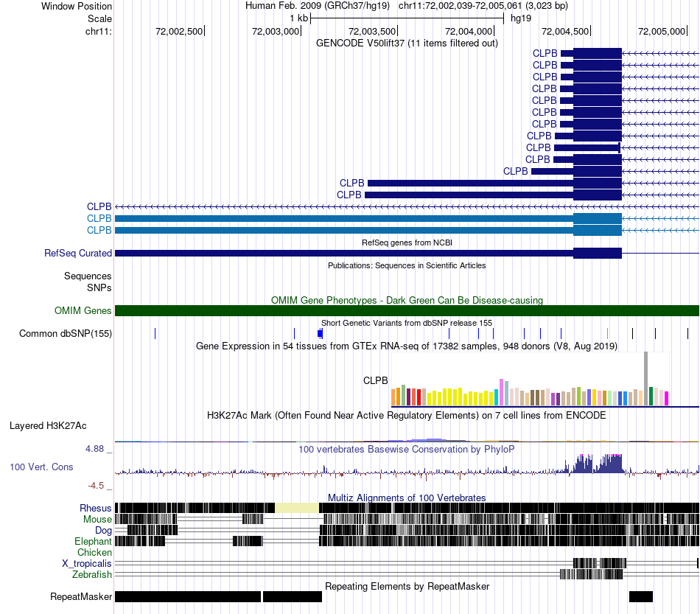700x614 pixels.
Task: Click the RepeatMasker track label
Action: [x=81, y=596]
